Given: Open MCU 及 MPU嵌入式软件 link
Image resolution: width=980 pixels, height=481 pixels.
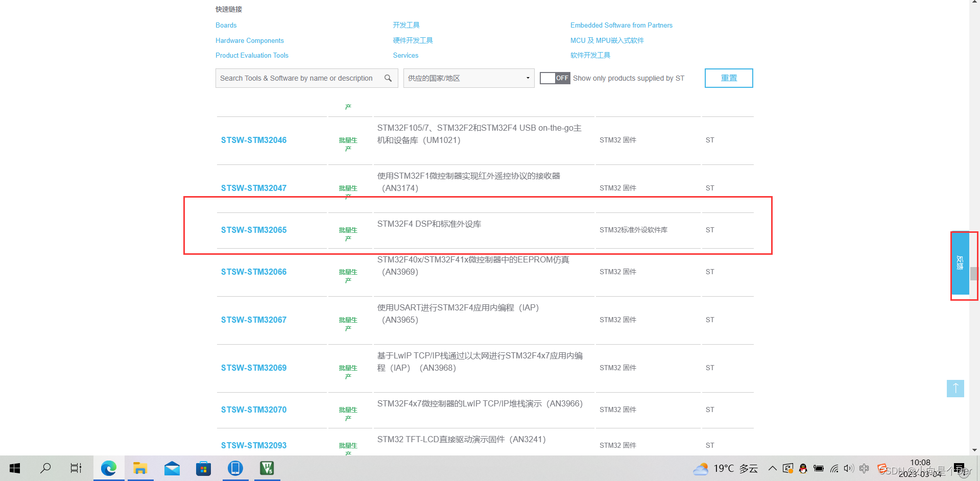Looking at the screenshot, I should [x=607, y=40].
